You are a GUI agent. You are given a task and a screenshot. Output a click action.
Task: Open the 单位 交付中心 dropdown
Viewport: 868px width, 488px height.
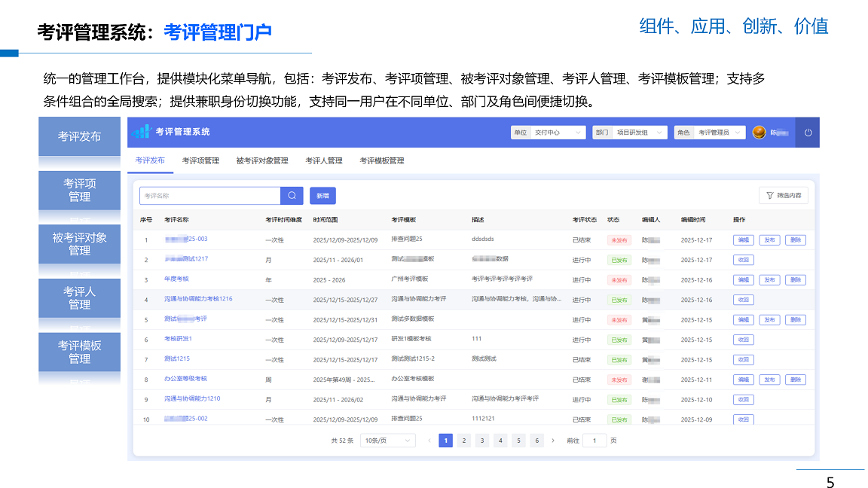tap(548, 133)
